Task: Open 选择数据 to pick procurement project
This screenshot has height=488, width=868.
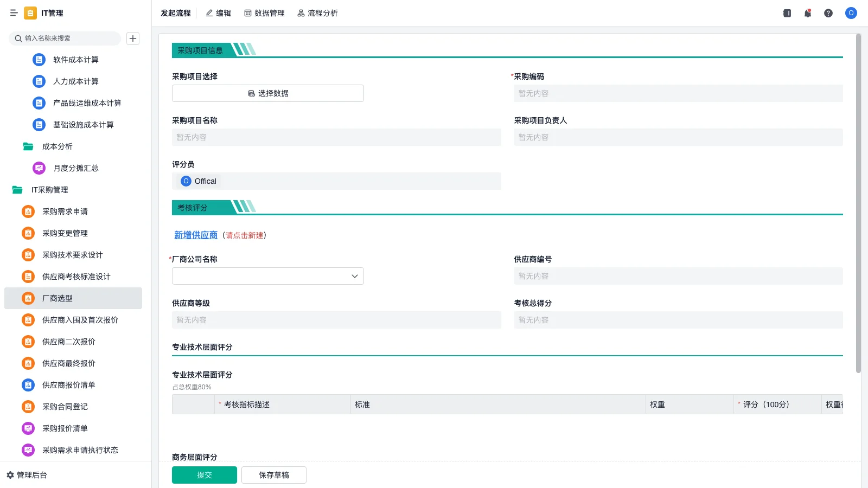Action: pyautogui.click(x=267, y=93)
